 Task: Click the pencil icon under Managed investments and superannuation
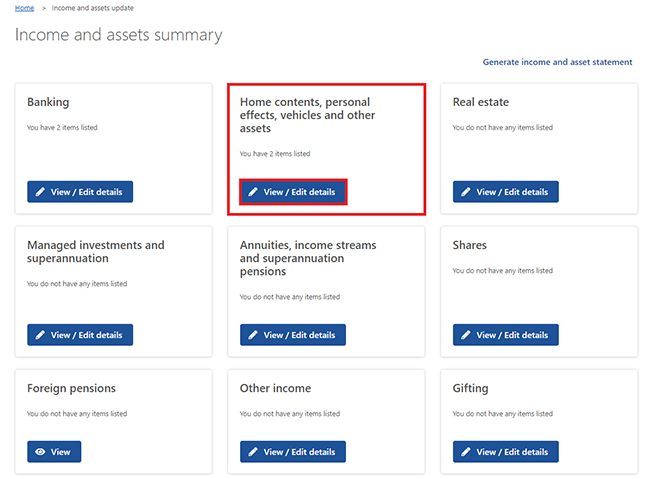(x=40, y=335)
